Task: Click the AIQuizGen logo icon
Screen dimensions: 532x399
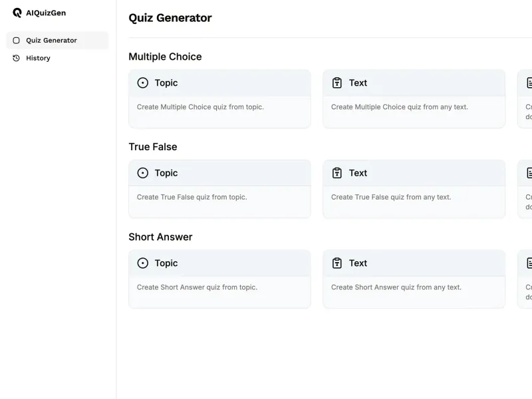Action: 17,13
